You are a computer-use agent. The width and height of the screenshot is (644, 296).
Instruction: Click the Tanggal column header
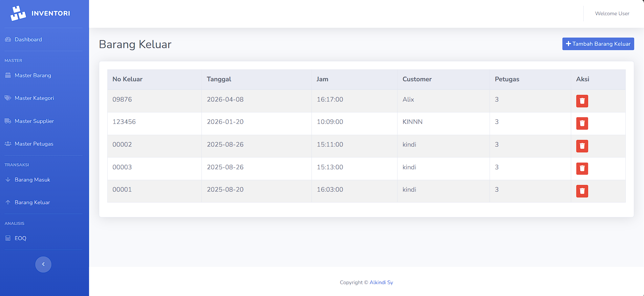coord(257,79)
